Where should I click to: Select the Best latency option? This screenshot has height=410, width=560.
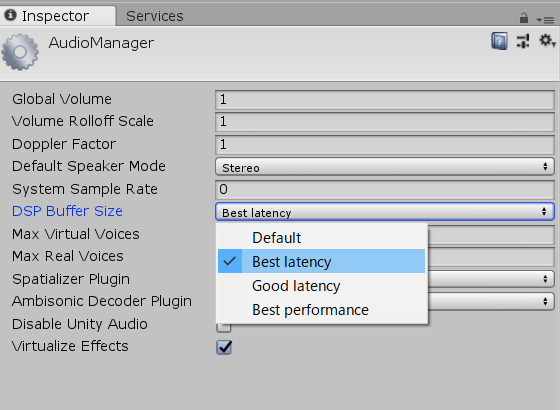[x=321, y=261]
